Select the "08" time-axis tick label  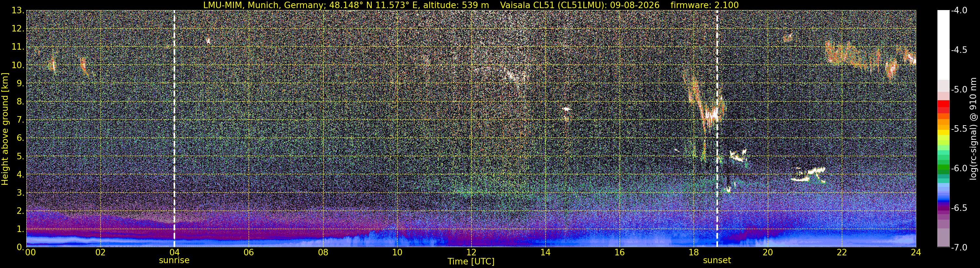(x=323, y=252)
